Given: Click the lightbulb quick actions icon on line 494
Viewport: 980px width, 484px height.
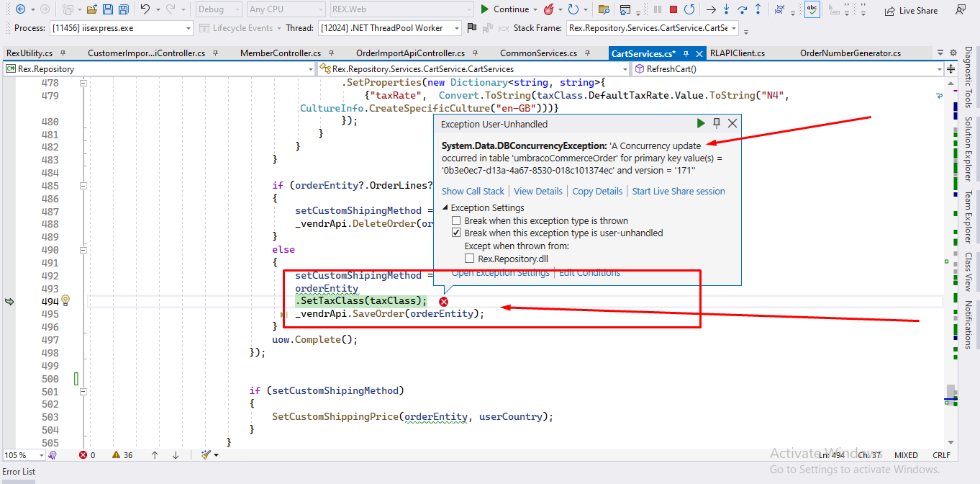Looking at the screenshot, I should click(65, 300).
